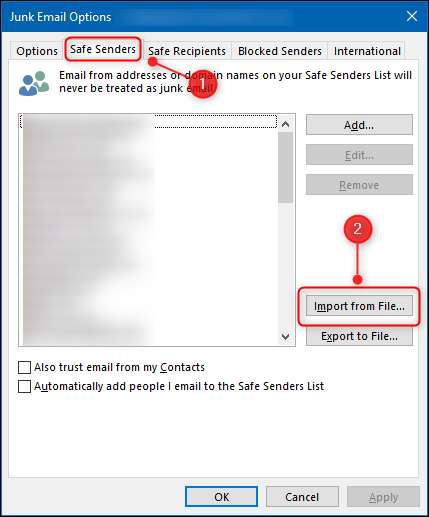Close the Junk Email Options dialog

click(412, 16)
